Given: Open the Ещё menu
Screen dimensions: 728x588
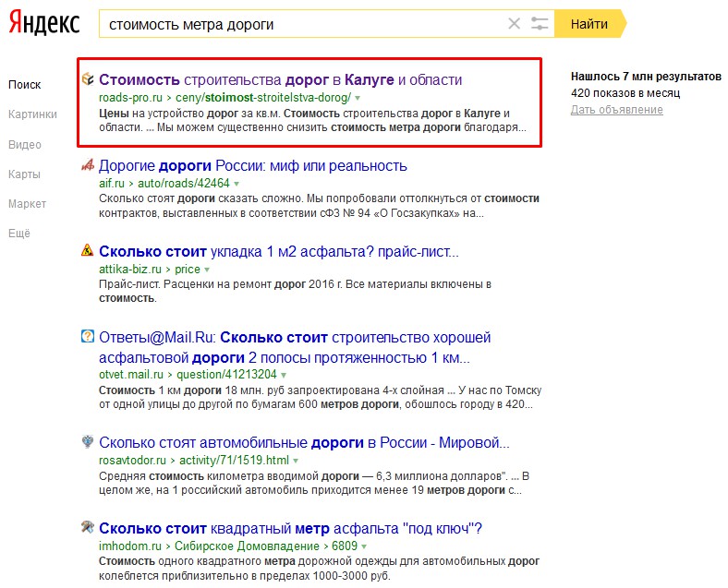Looking at the screenshot, I should point(19,234).
